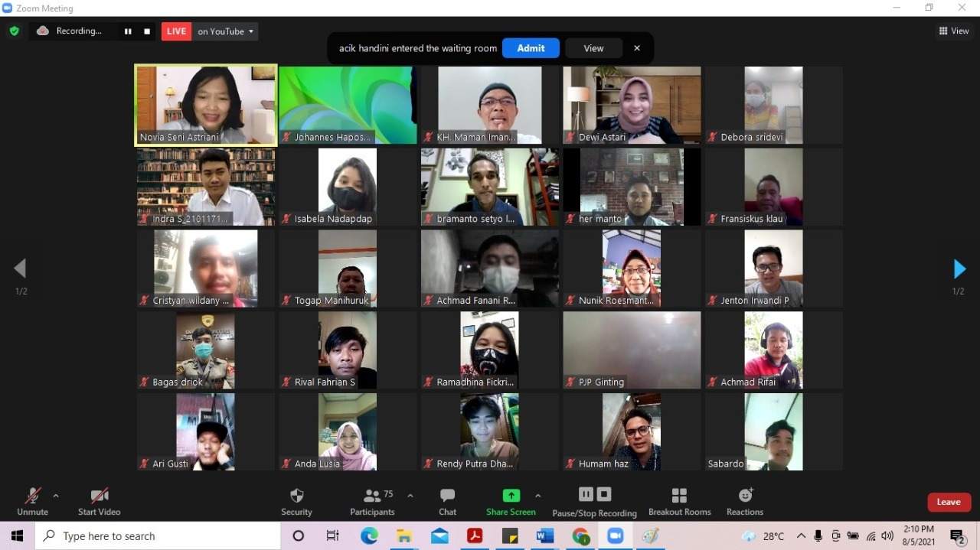Open the View layout menu
Screen dimensions: 980x550
coord(954,31)
